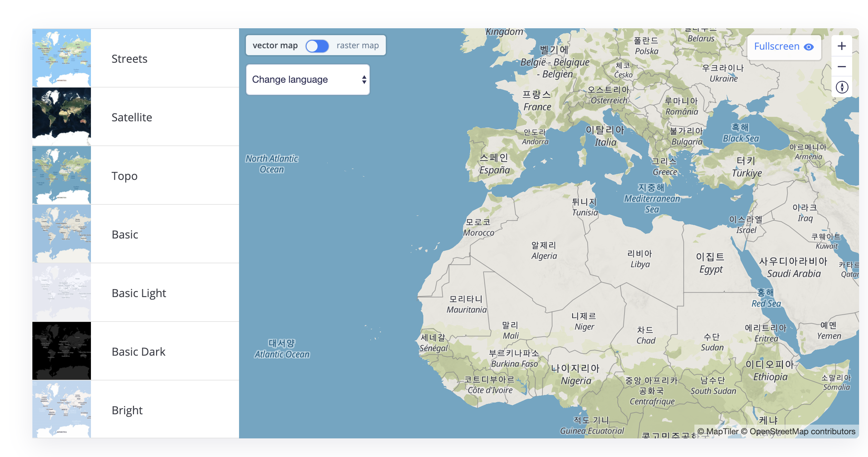Open the Change language dropdown
Screen dimensions: 868x457
coord(307,80)
